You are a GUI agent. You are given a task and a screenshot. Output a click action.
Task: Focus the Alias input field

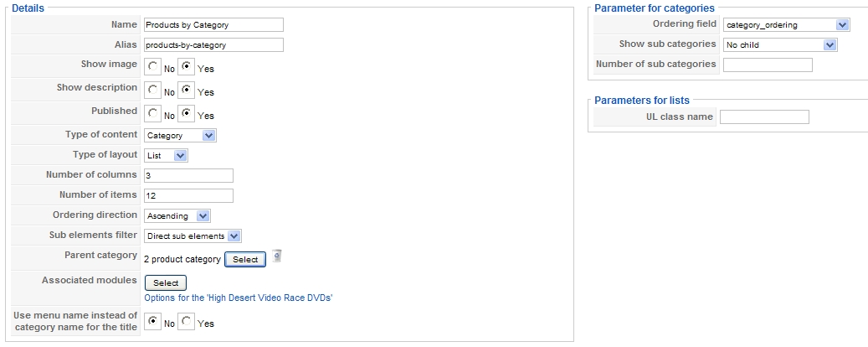[213, 44]
